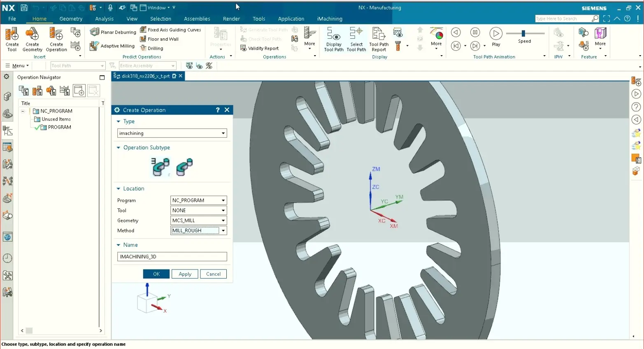Switch to the Geometry ribbon tab
644x349 pixels.
pos(71,19)
